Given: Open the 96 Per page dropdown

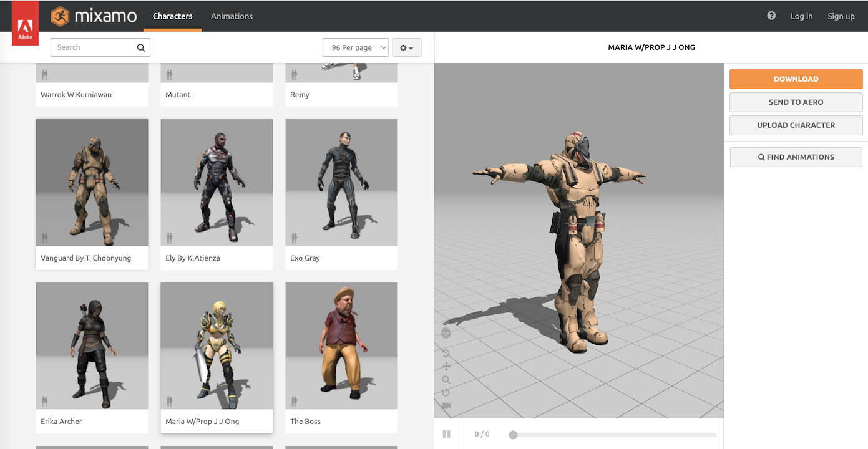Looking at the screenshot, I should click(x=356, y=47).
